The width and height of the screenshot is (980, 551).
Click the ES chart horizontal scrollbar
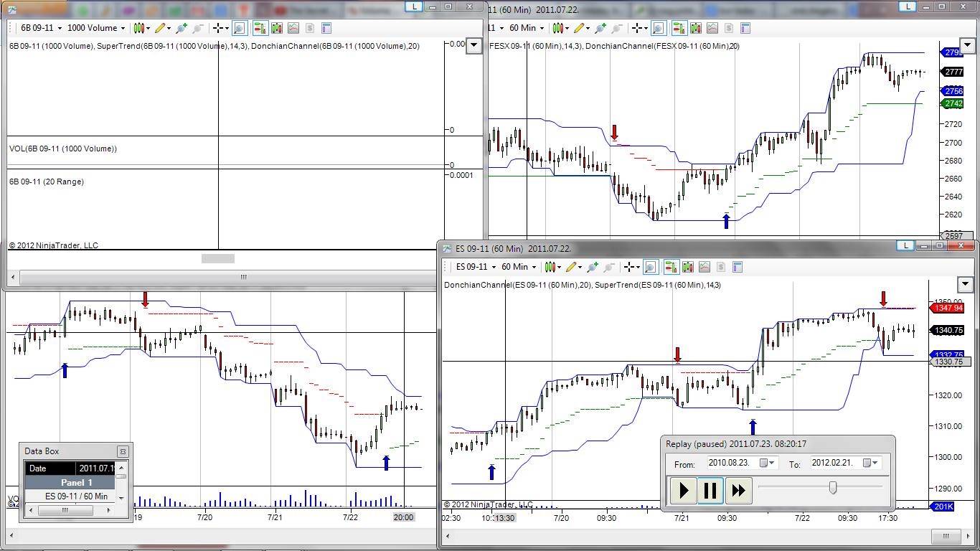945,536
